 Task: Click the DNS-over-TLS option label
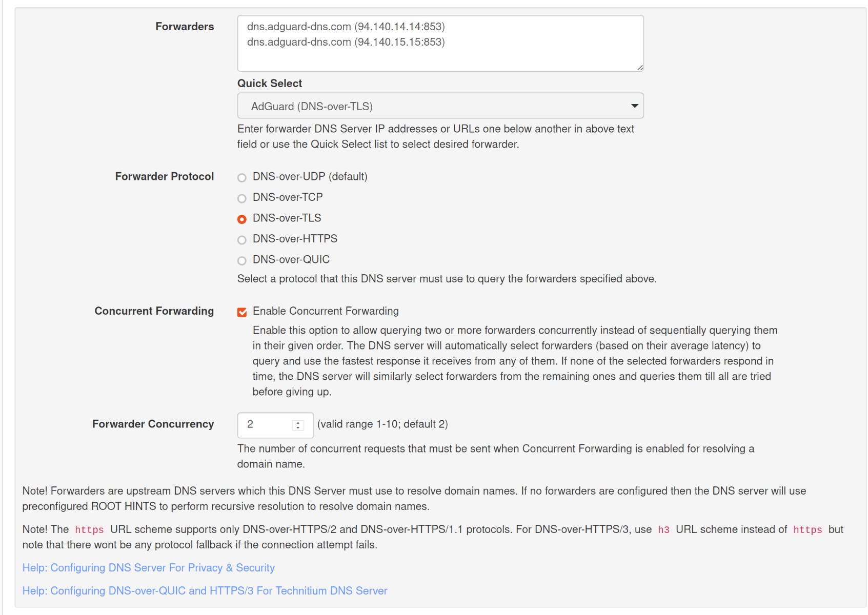tap(287, 218)
